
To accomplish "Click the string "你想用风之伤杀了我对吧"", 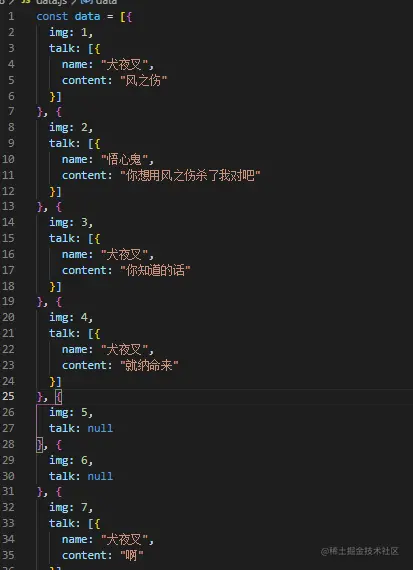I will 191,175.
